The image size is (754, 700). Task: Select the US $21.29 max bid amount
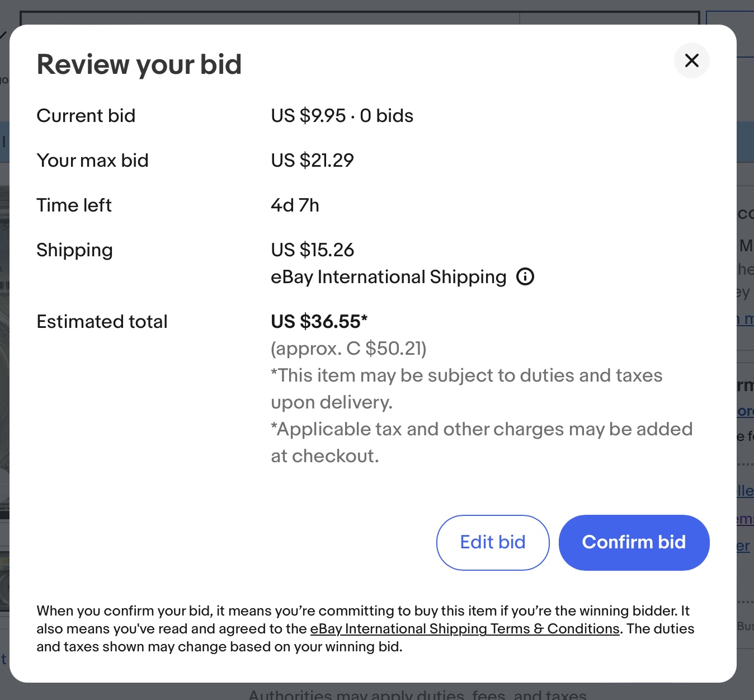[313, 161]
